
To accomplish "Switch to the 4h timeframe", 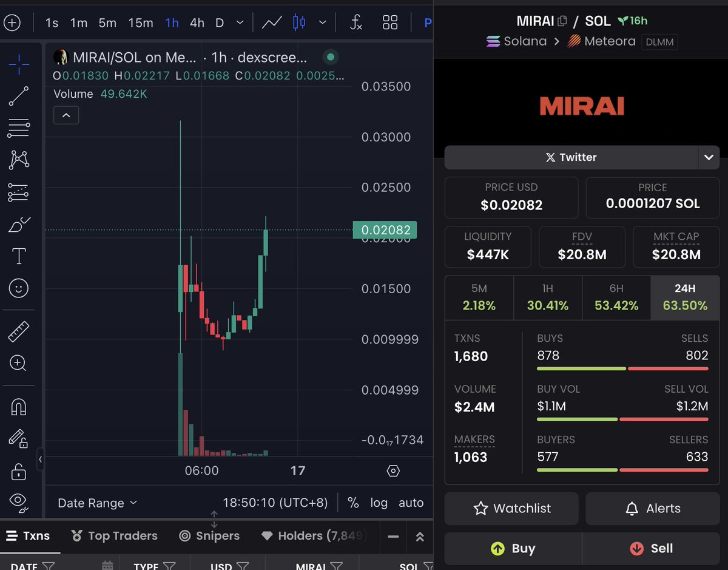I will coord(197,23).
